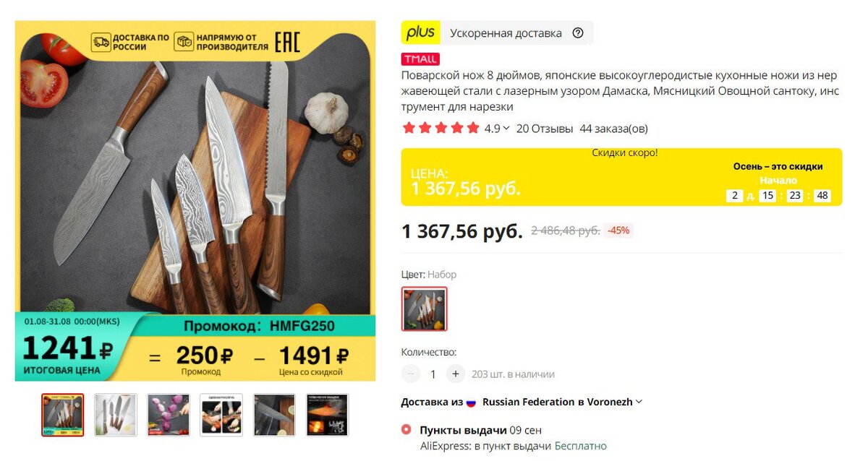Open the Russian Federation in Voronezh dropdown
This screenshot has width=868, height=461.
562,402
